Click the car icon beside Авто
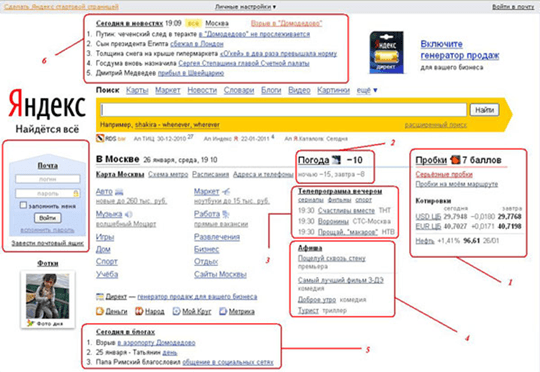The height and width of the screenshot is (372, 540). (x=119, y=192)
